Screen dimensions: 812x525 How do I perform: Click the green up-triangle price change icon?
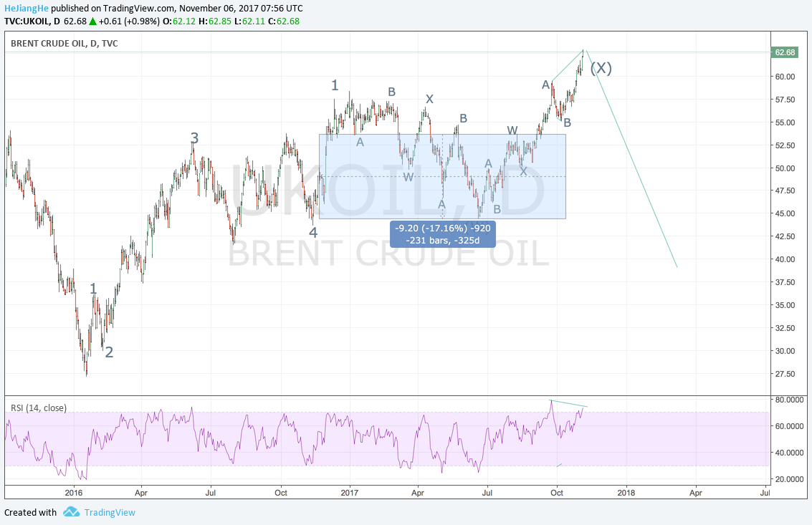[x=92, y=21]
